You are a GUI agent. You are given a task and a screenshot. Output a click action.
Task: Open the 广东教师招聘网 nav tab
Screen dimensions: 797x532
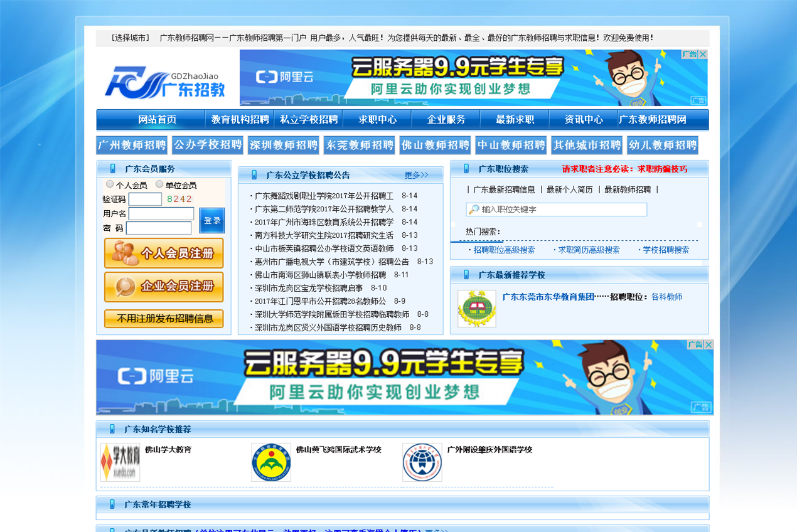653,120
